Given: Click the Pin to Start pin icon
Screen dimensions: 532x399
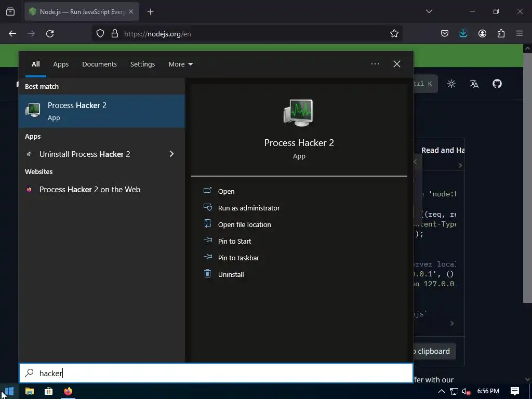Looking at the screenshot, I should pyautogui.click(x=208, y=241).
